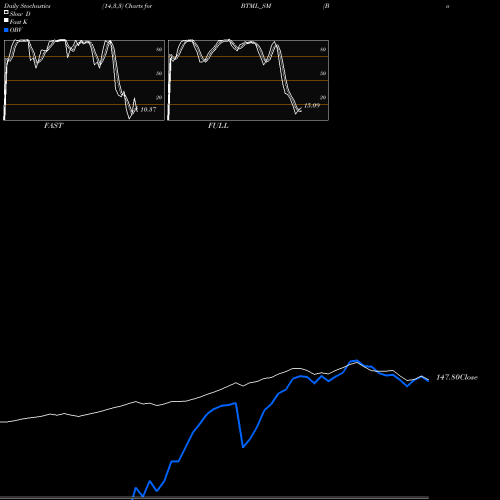
Task: Click the 'Daily Stochastics' title text
Action: click(27, 6)
